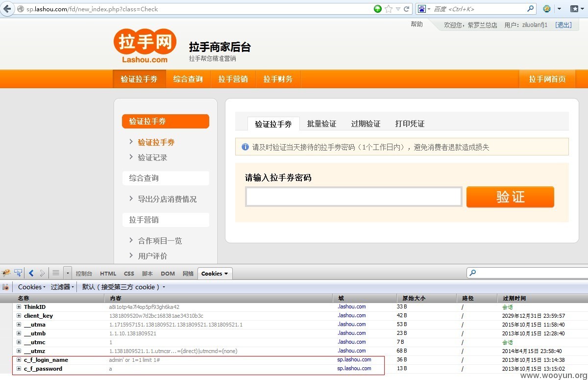Focus the Baidu search input field
This screenshot has width=588, height=380.
pos(479,9)
